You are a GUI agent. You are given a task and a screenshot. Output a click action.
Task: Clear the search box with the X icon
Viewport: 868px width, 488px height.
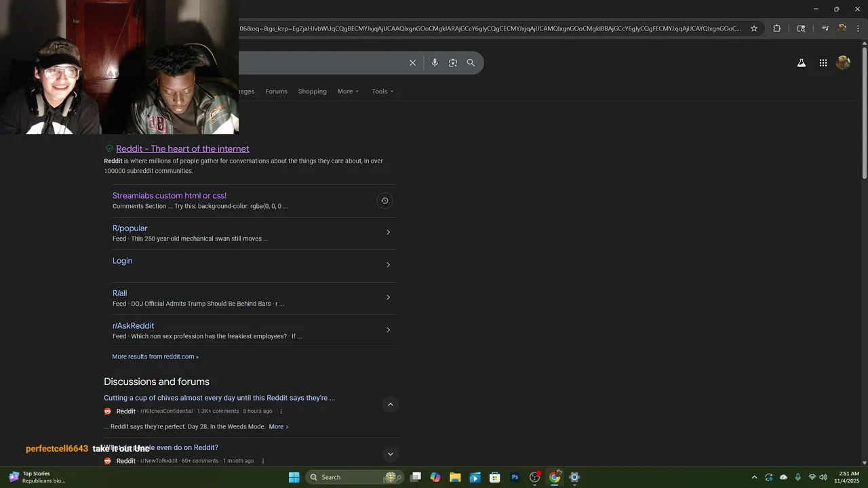tap(412, 63)
